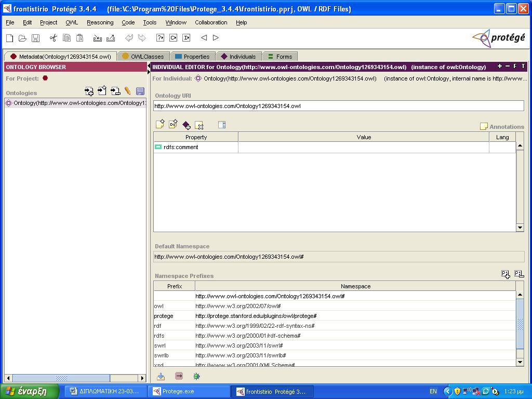The image size is (532, 399).
Task: Click the Ontology URI input field
Action: tap(339, 106)
